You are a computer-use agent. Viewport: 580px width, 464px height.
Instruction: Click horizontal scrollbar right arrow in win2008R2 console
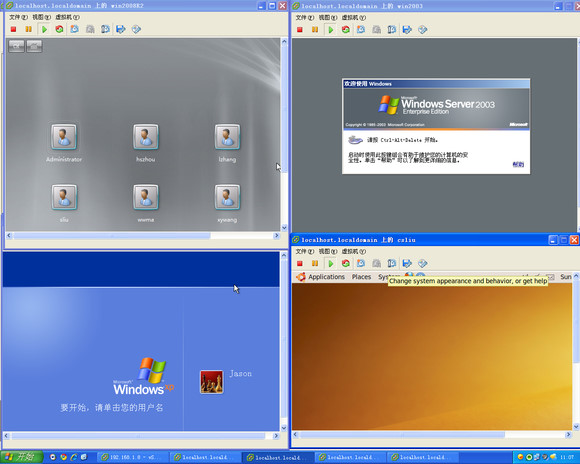[276, 235]
